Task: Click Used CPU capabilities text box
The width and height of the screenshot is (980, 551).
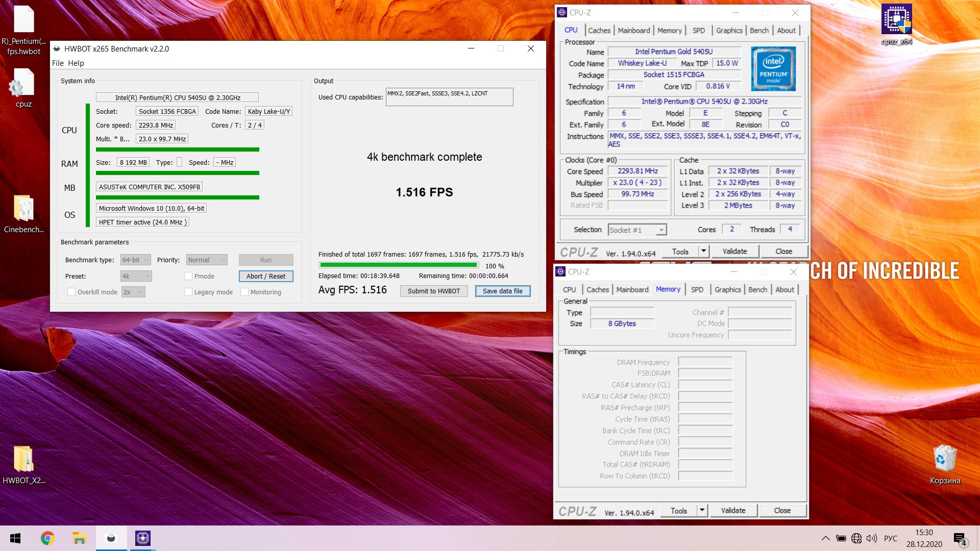Action: [x=449, y=97]
